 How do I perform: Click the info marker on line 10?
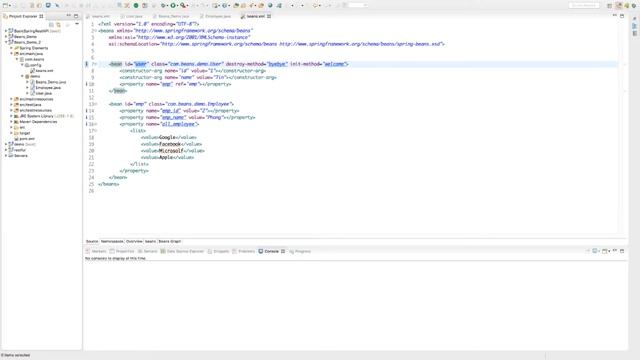pos(87,84)
